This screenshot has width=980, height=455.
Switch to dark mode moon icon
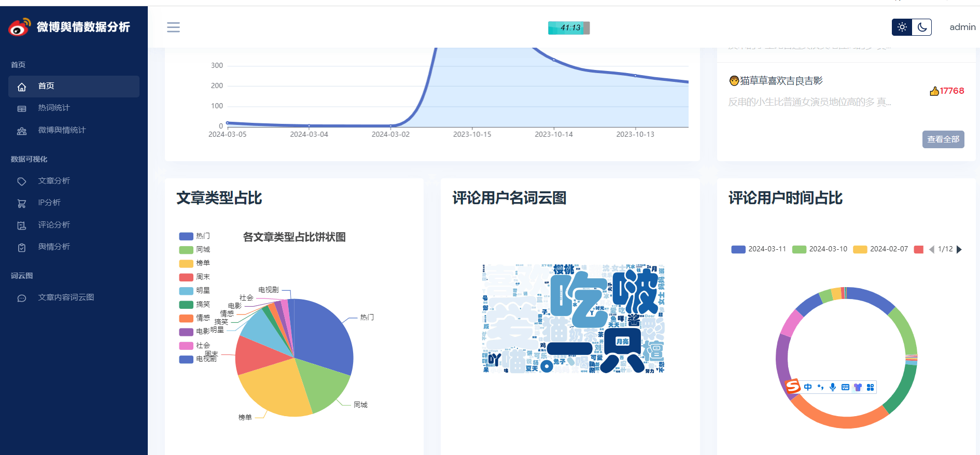pos(922,27)
